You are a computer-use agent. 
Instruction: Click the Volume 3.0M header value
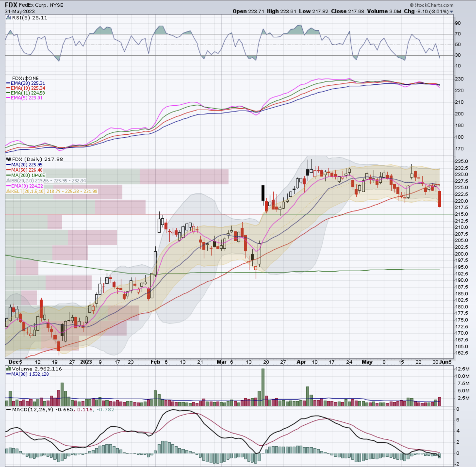click(x=384, y=11)
